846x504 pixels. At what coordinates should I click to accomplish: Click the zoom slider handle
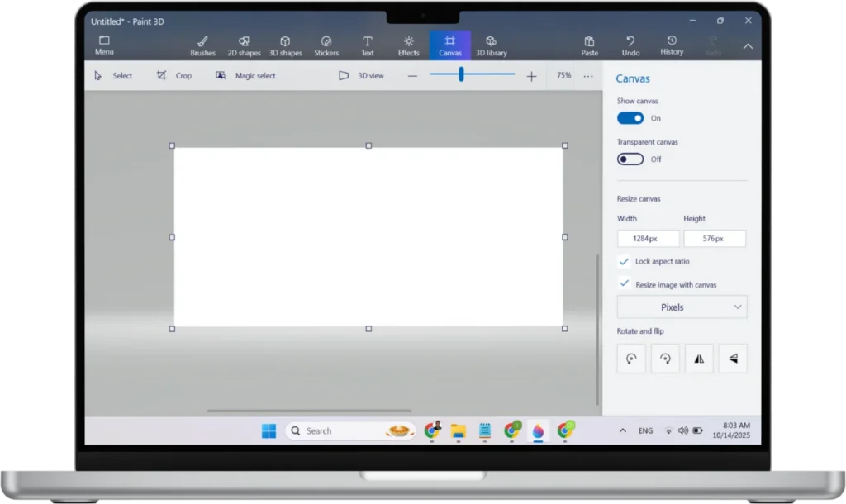coord(461,75)
